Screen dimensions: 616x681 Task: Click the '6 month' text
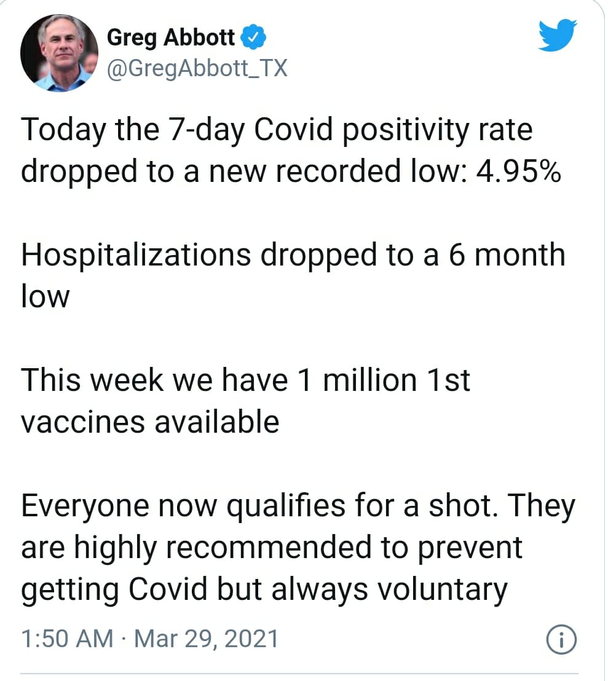[507, 255]
